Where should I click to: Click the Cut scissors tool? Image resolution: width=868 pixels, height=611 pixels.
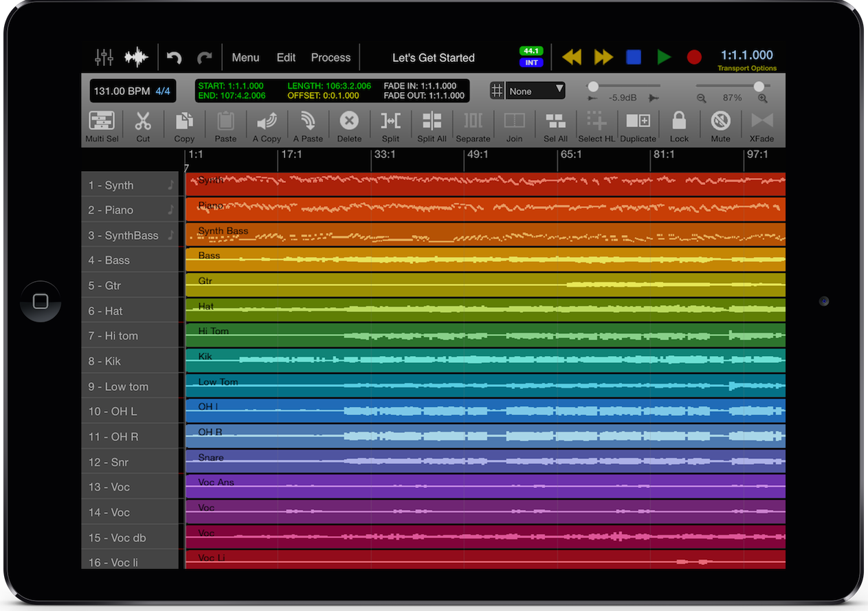click(x=143, y=122)
